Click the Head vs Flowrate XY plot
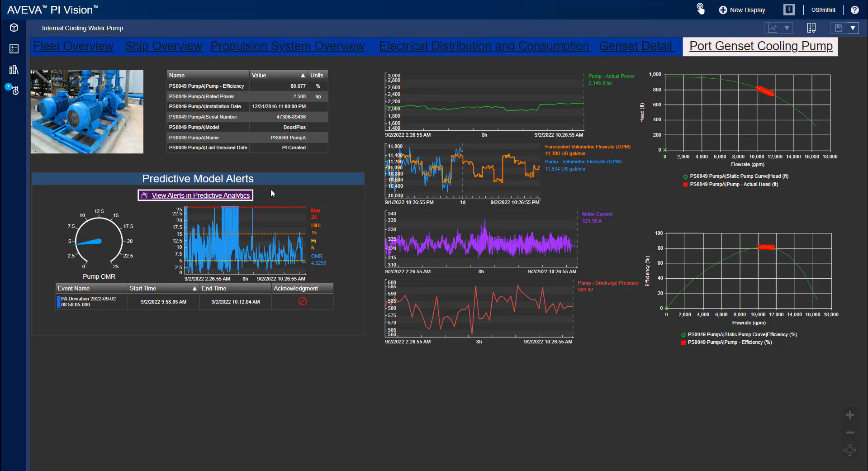868x471 pixels. pos(747,112)
